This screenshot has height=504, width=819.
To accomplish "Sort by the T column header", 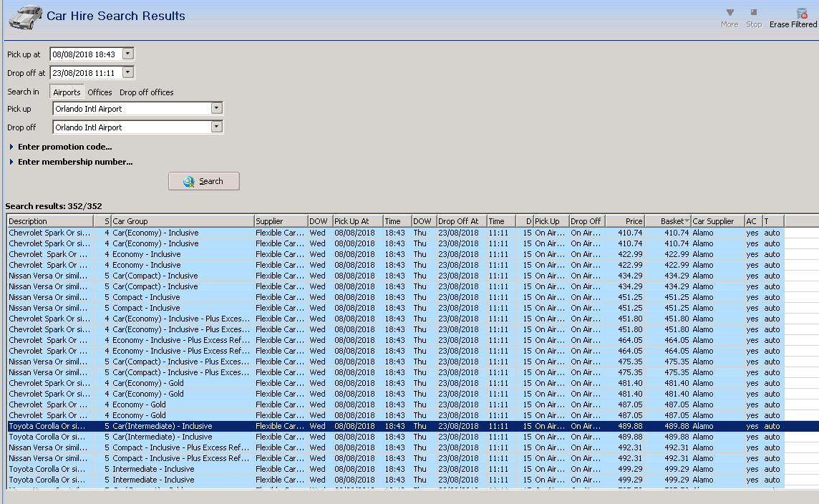I will tap(773, 221).
